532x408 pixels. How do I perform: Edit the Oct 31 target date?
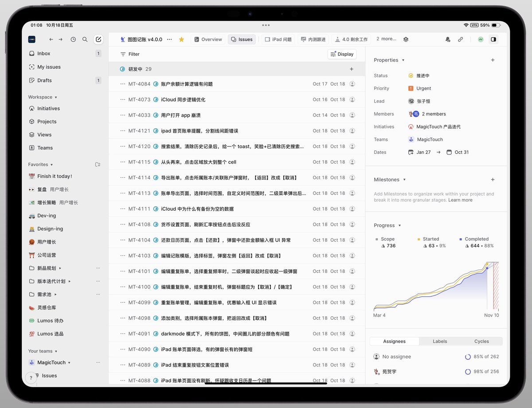tap(458, 152)
